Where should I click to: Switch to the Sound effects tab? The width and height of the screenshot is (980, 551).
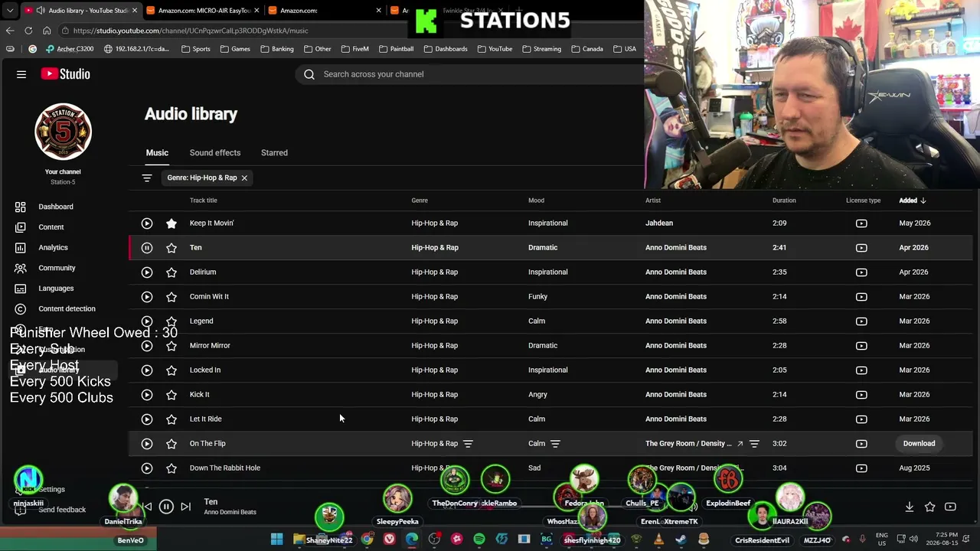click(x=215, y=153)
